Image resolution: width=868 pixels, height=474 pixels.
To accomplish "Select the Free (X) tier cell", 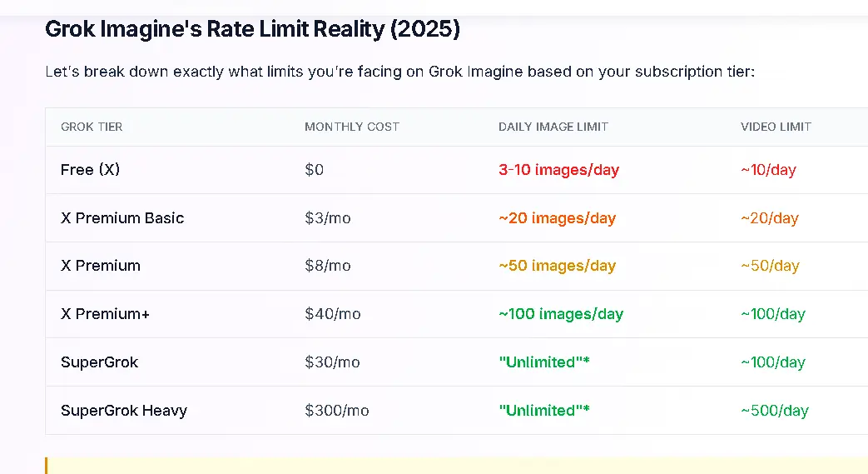I will click(90, 170).
